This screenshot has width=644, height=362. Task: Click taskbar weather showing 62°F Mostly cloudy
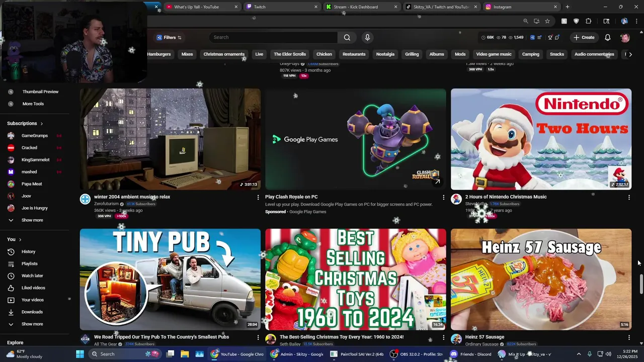click(x=25, y=354)
